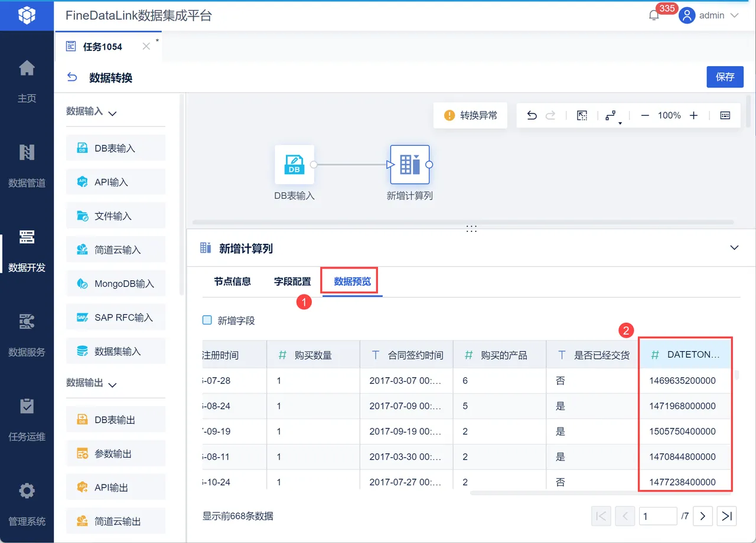Click the cell value 1470844800000

click(682, 457)
